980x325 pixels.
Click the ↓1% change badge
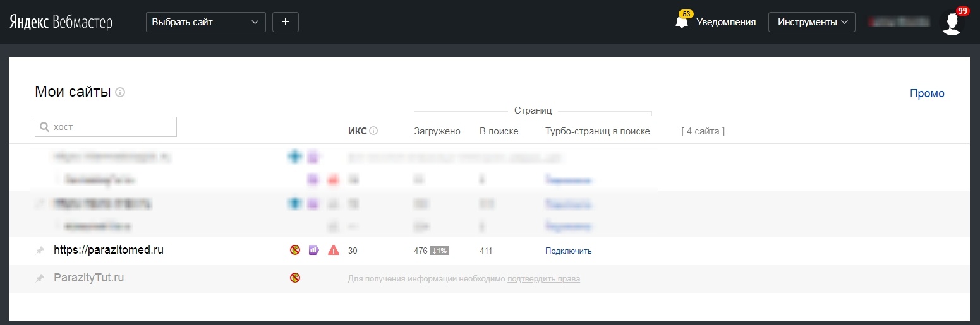pyautogui.click(x=440, y=251)
